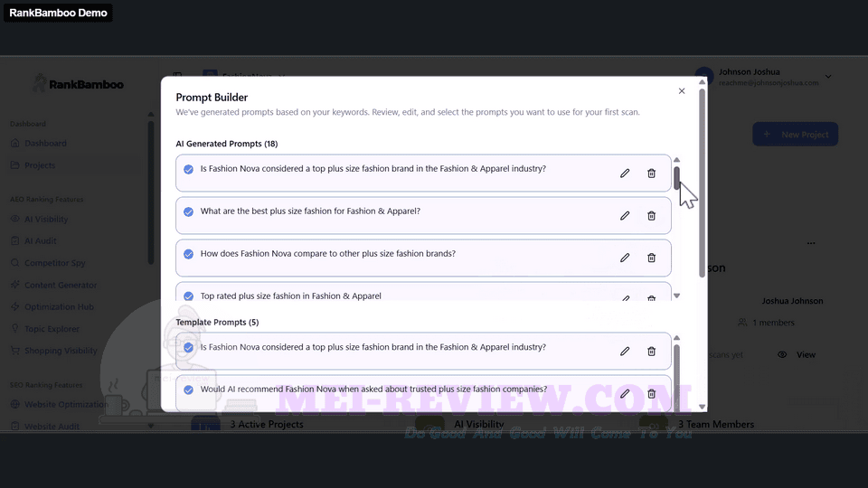The image size is (868, 488).
Task: Click AI Generated Prompts list scroll-up arrow
Action: click(676, 160)
